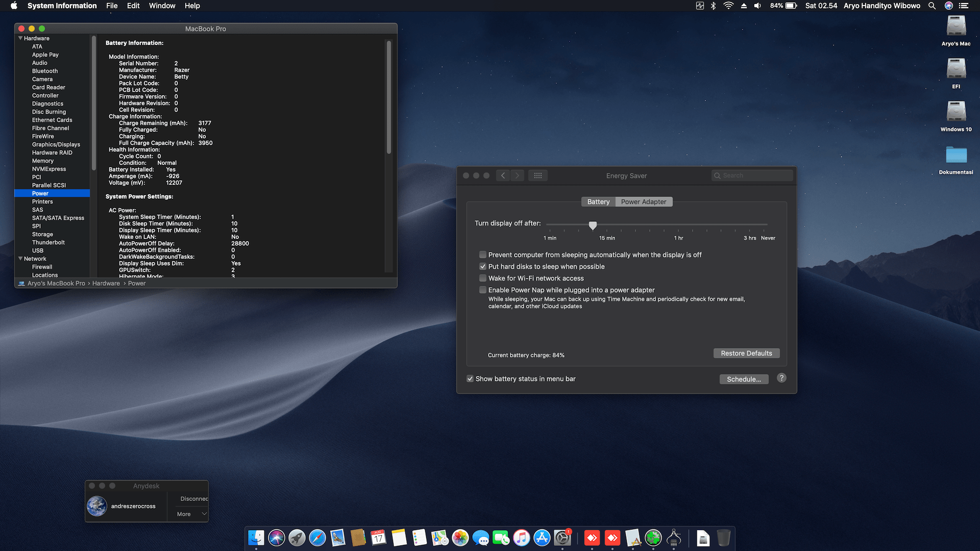The height and width of the screenshot is (551, 980).
Task: Collapse the Network tree section
Action: 20,259
